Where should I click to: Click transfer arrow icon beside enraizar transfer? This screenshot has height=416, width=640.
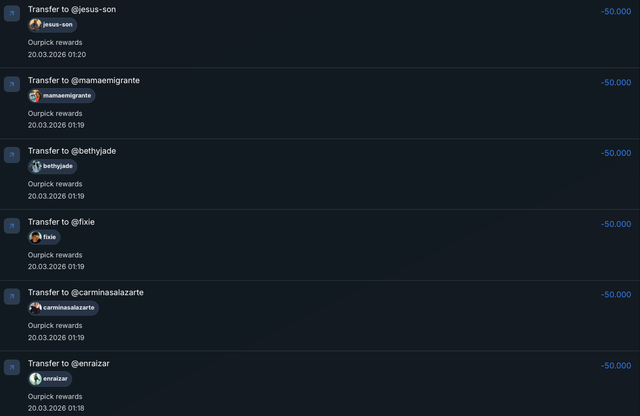point(12,368)
